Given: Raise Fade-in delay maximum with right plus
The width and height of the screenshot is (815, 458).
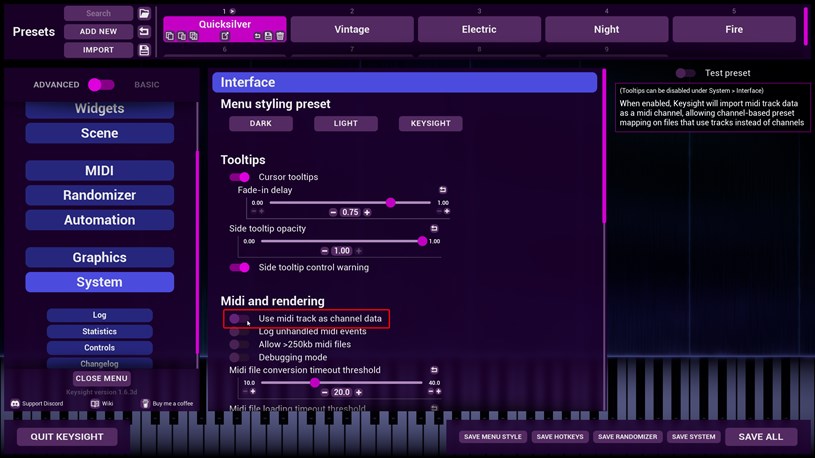Looking at the screenshot, I should (447, 211).
